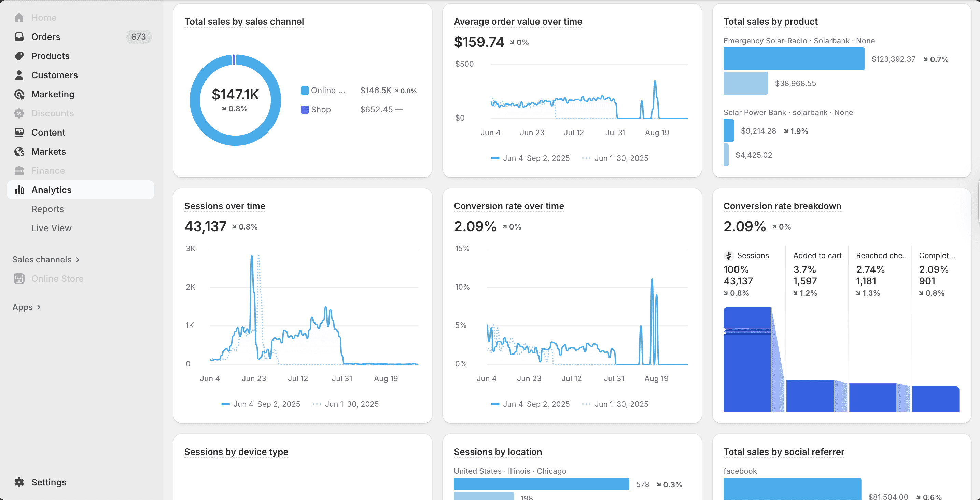Open the Live View submenu item

(51, 228)
